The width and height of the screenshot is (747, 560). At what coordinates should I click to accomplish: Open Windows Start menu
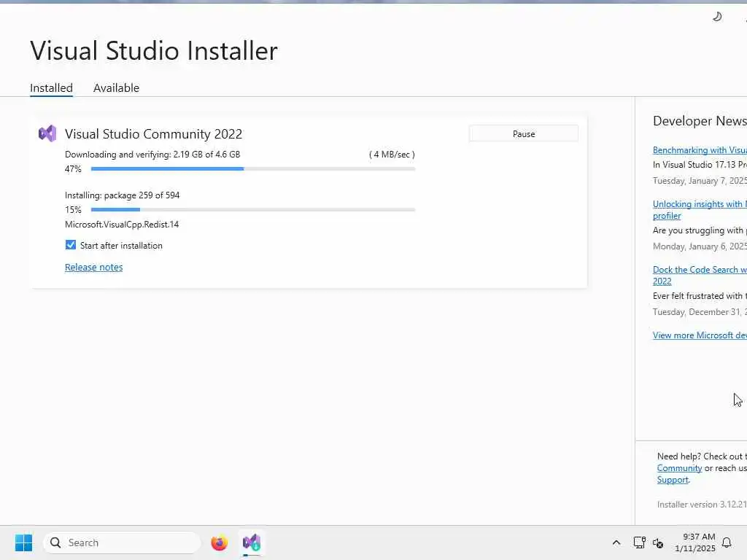(24, 542)
